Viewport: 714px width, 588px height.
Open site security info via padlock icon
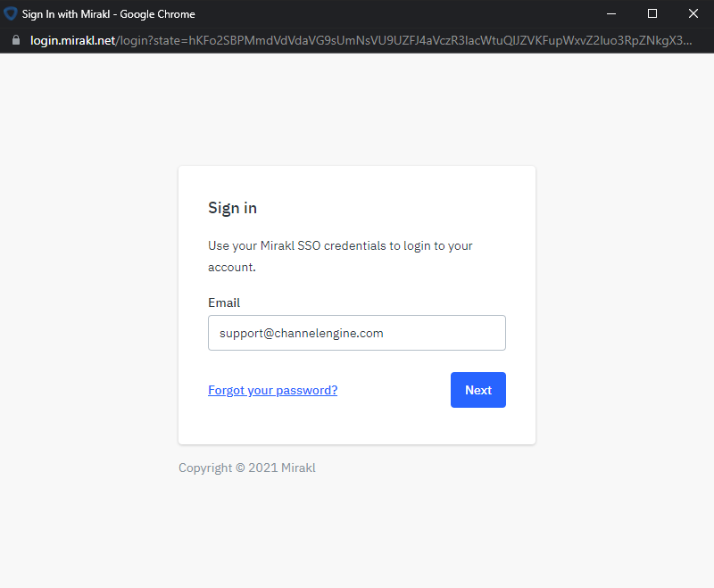(x=16, y=40)
